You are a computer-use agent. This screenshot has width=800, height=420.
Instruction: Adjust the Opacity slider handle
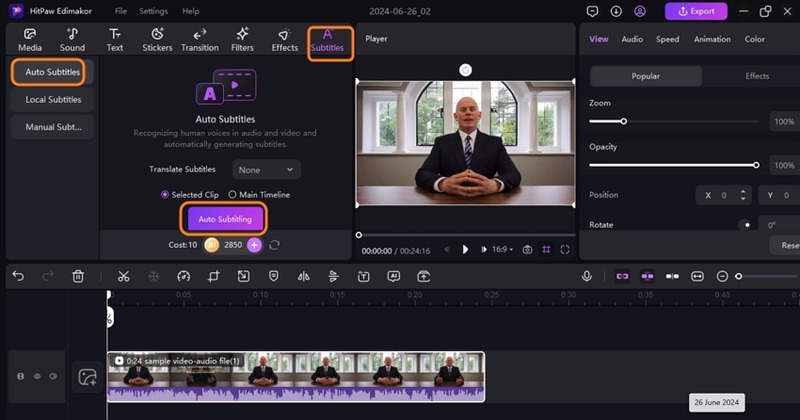point(756,165)
